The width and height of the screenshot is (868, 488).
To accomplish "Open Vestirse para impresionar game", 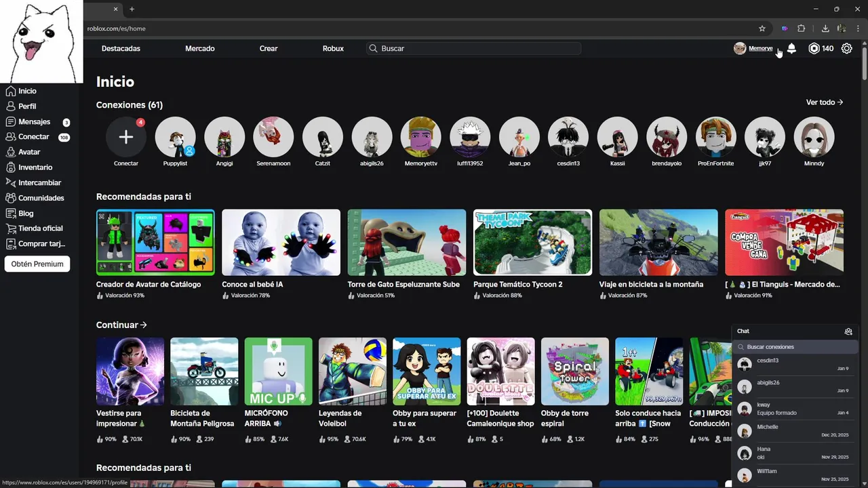I will point(130,371).
